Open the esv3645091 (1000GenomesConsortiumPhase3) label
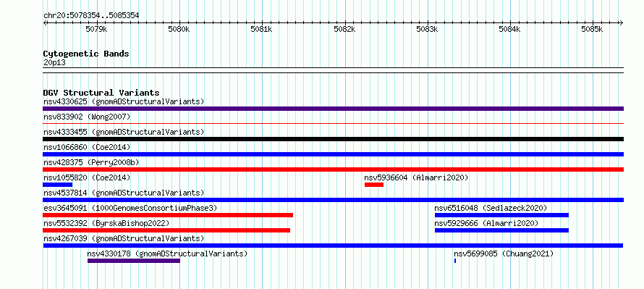This screenshot has height=289, width=644. pyautogui.click(x=130, y=208)
